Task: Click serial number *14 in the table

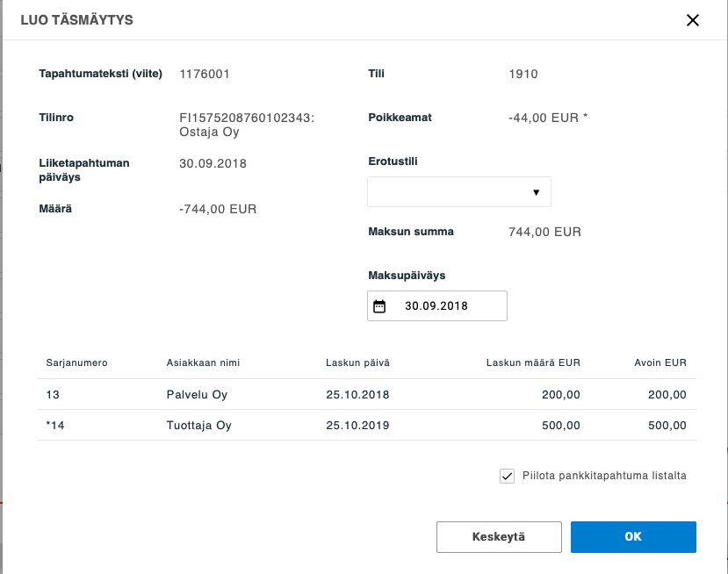Action: [x=55, y=425]
